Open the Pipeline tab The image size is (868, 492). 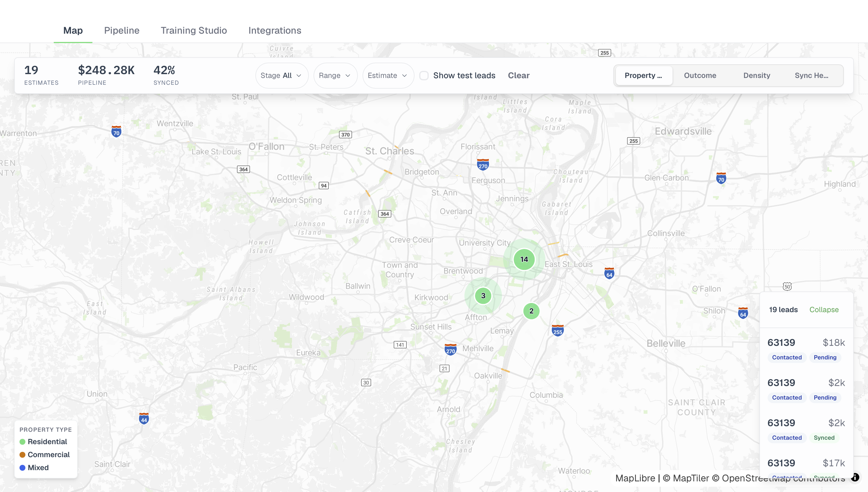122,30
